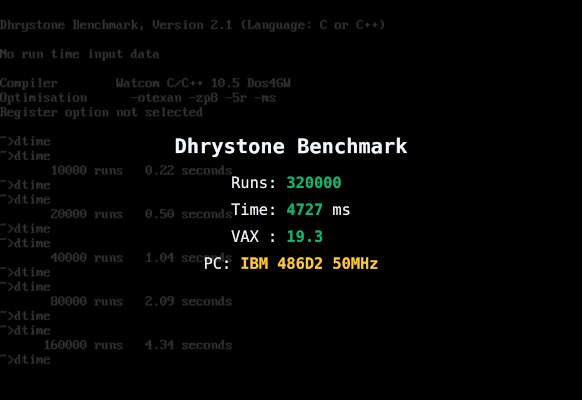Click the "VAX :" label
Image resolution: width=582 pixels, height=400 pixels.
(x=254, y=237)
